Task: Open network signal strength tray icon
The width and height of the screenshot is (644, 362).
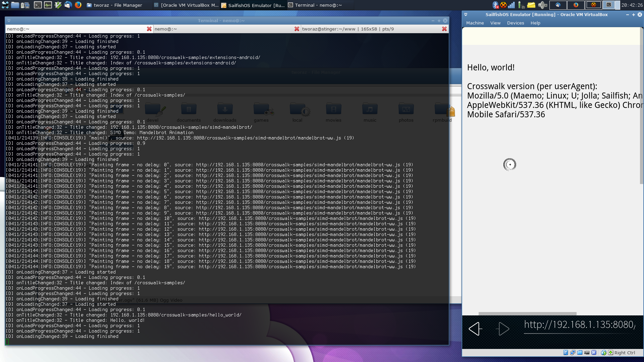Action: click(x=511, y=5)
